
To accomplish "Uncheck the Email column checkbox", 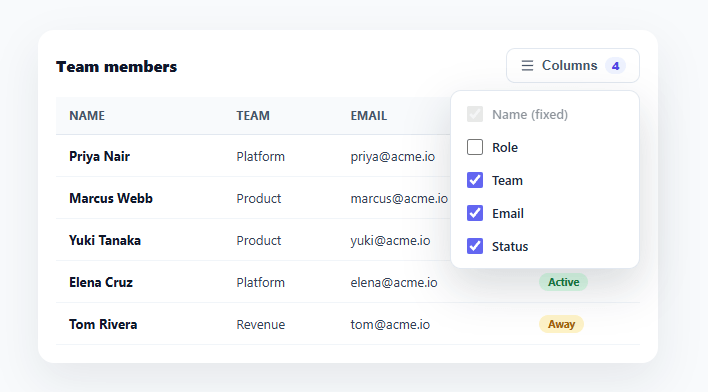I will tap(475, 213).
